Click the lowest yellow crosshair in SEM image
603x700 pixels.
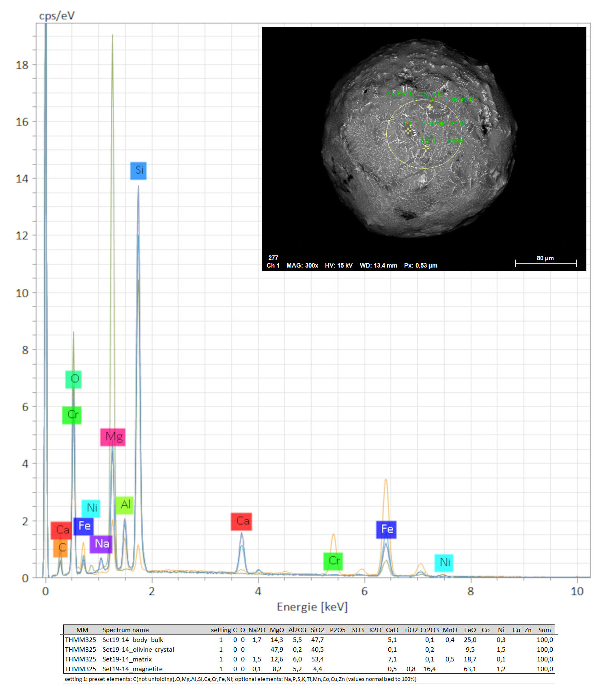[425, 148]
